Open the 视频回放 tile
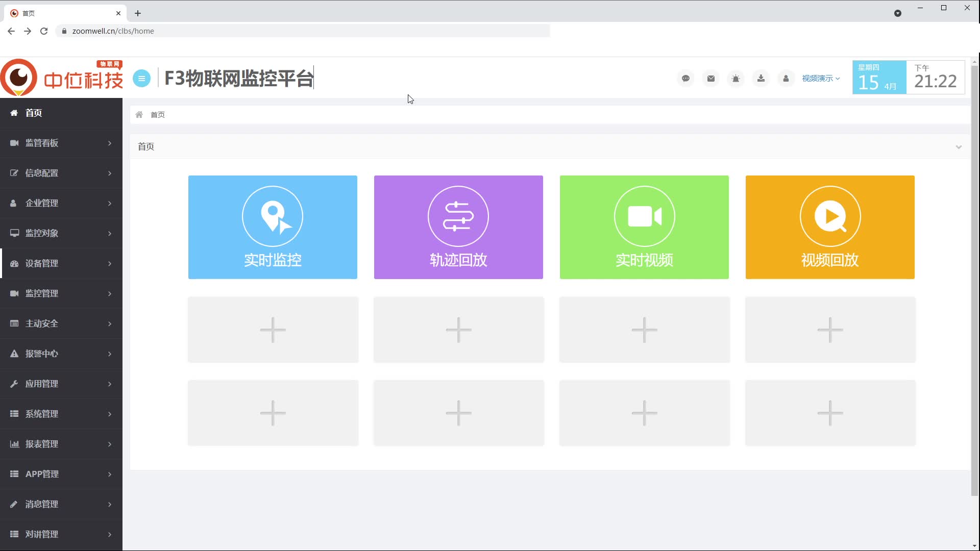The image size is (980, 551). click(830, 227)
